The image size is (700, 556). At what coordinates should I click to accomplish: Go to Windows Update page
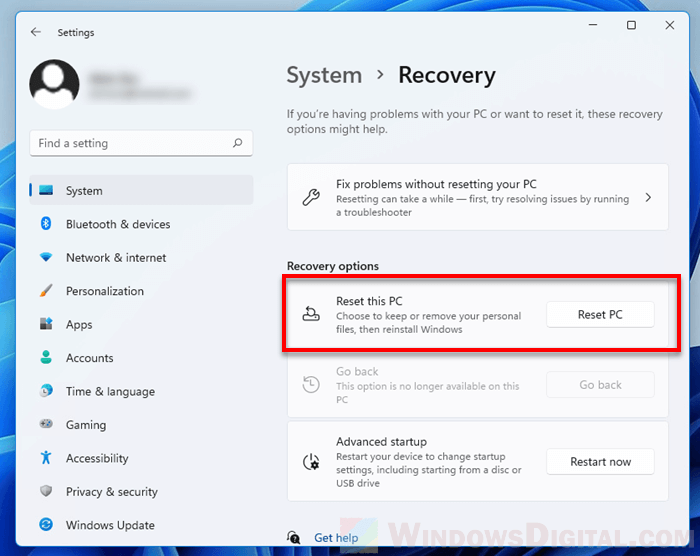110,525
